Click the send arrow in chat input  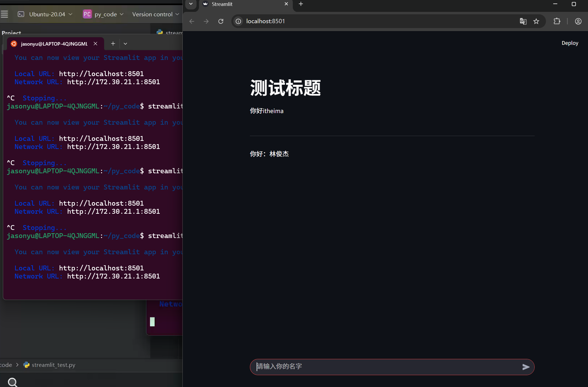click(x=526, y=367)
